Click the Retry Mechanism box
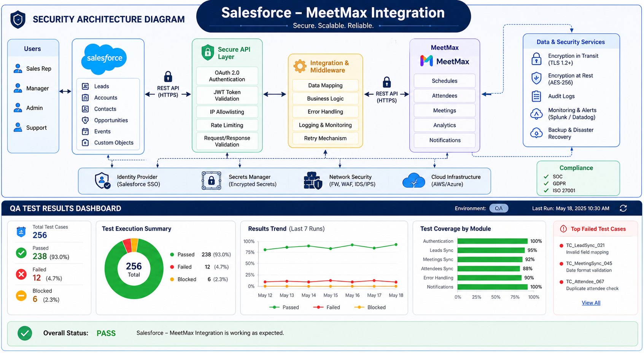 [x=325, y=138]
